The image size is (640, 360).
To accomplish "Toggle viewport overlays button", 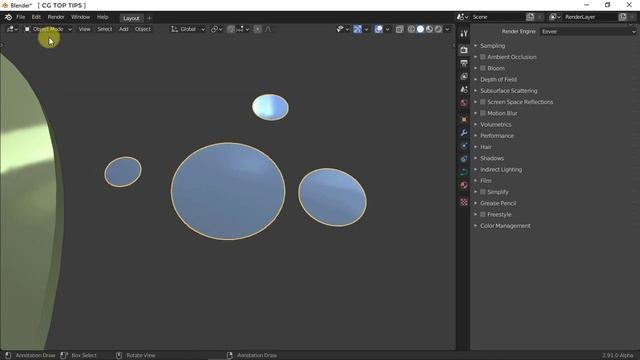I will [378, 29].
